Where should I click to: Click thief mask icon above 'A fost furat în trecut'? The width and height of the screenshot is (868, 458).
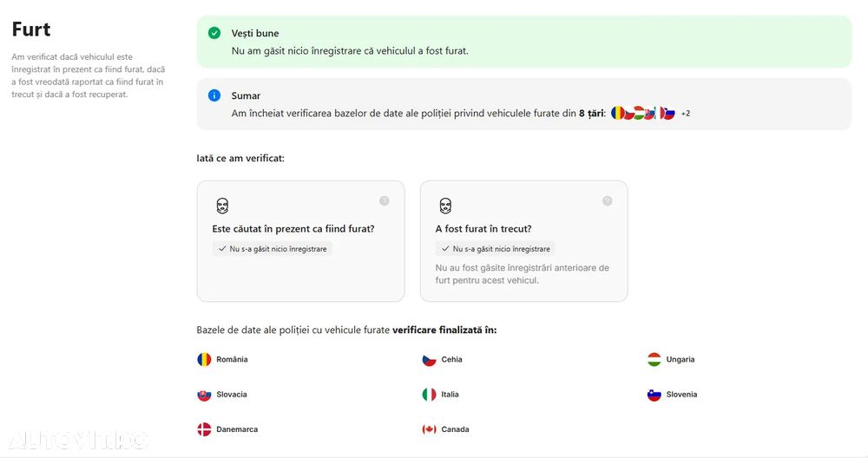point(445,206)
